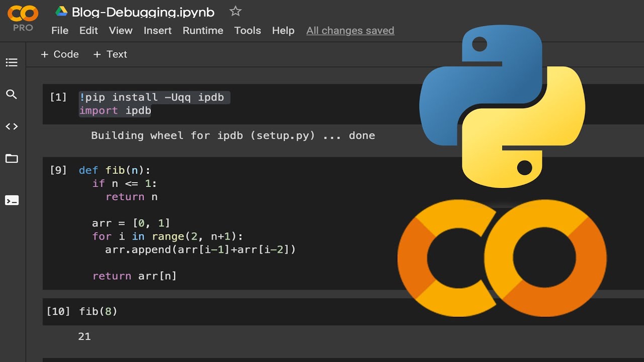Open the Edit menu
Viewport: 644px width, 362px height.
[89, 30]
